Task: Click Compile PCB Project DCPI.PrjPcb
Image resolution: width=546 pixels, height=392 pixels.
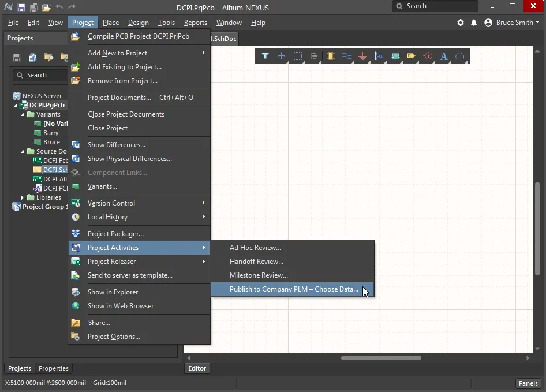Action: pyautogui.click(x=139, y=36)
